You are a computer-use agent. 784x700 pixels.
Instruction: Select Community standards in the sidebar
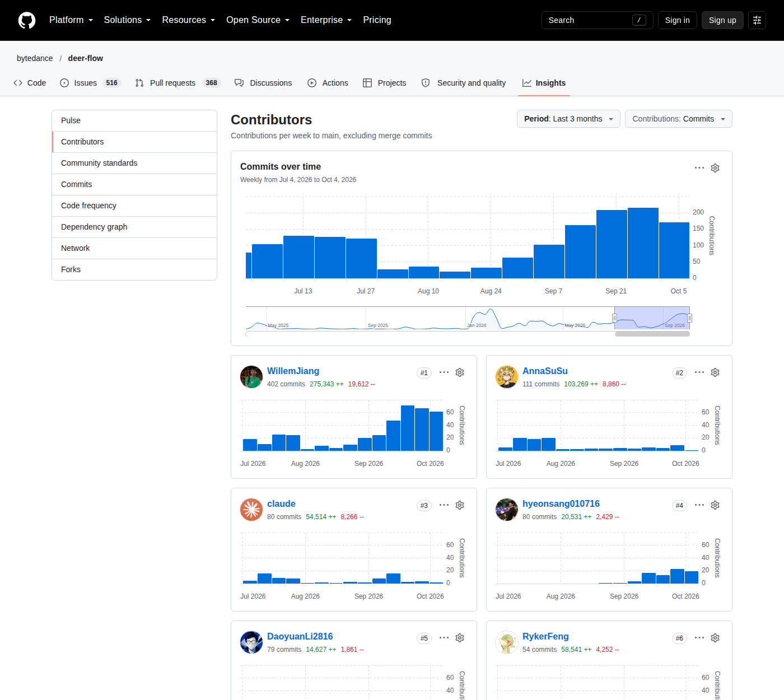coord(134,163)
